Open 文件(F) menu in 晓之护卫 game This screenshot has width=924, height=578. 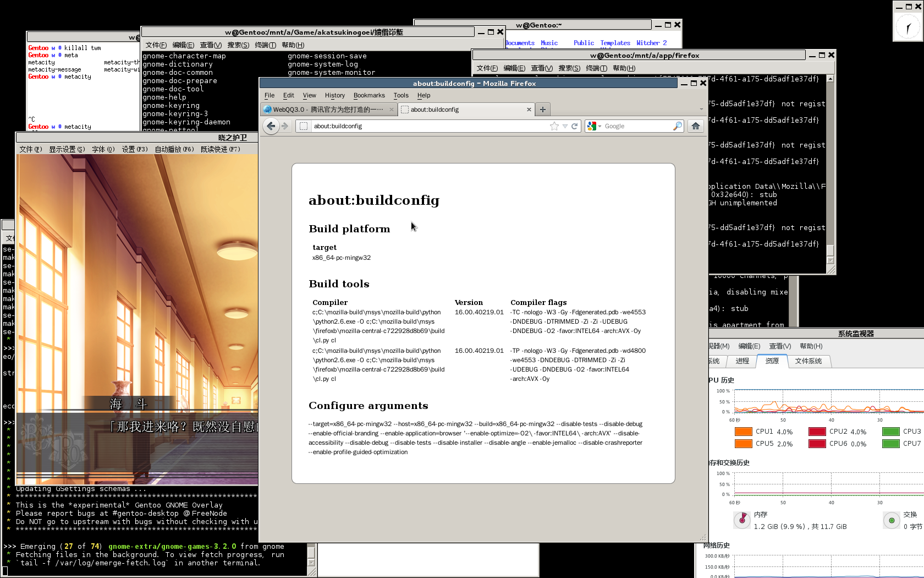(x=31, y=149)
